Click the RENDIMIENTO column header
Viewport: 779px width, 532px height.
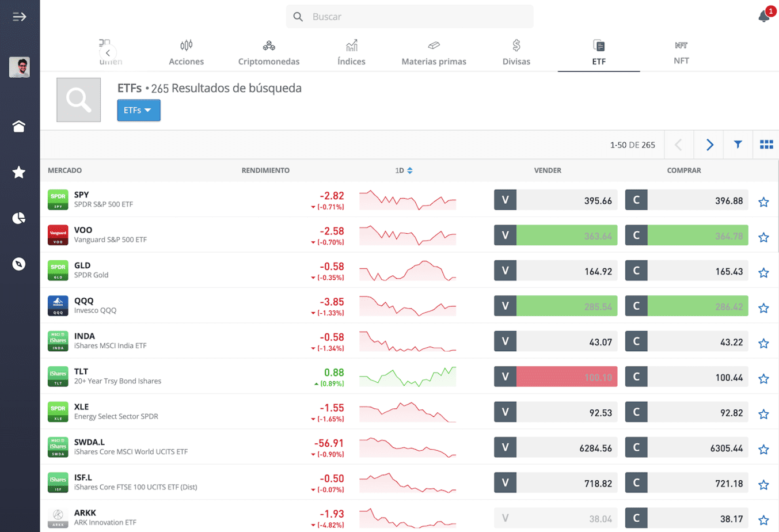[265, 170]
